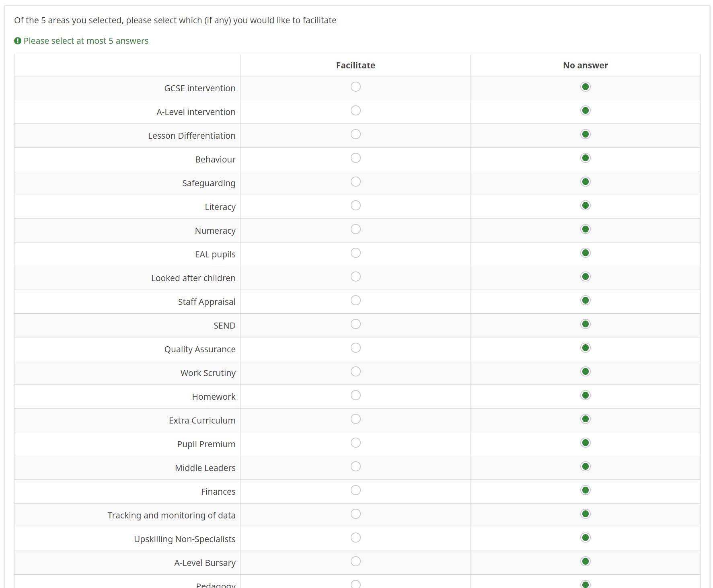The image size is (713, 588).
Task: Set Literacy to Facilitate
Action: tap(355, 206)
